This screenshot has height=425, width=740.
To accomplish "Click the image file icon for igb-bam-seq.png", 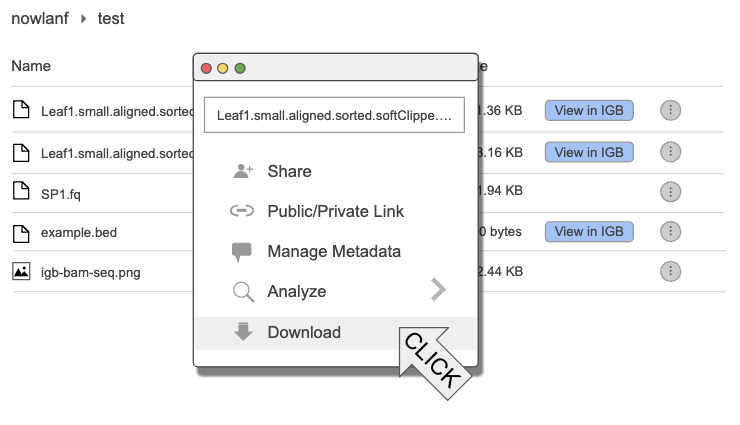I will [x=21, y=271].
